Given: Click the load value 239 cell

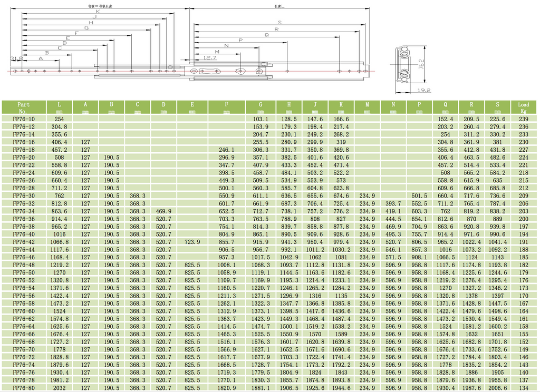Looking at the screenshot, I should tap(523, 119).
